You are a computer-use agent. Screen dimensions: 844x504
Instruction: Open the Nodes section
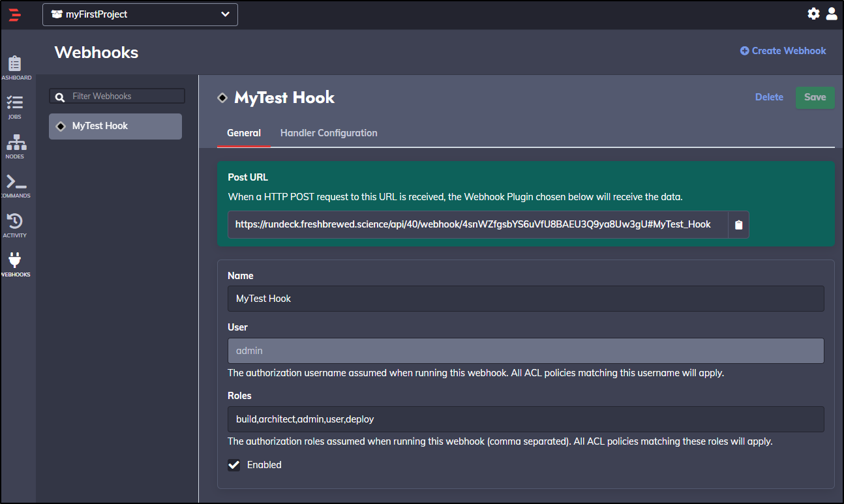15,147
